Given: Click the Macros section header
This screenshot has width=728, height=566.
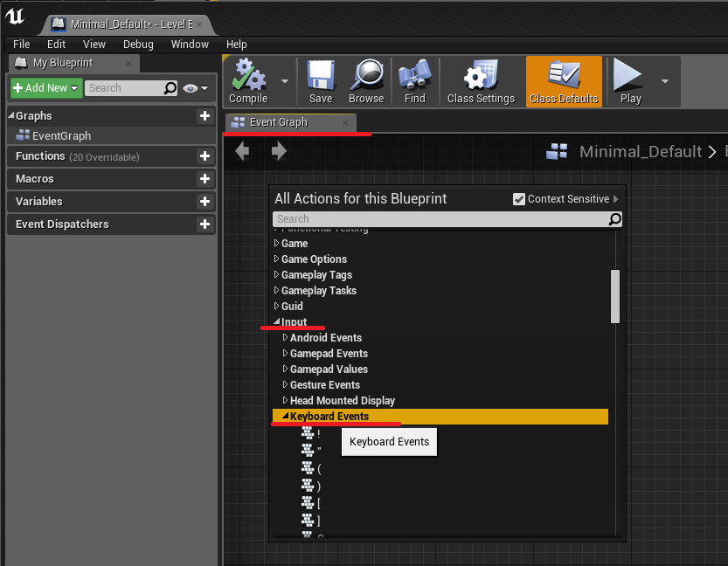Looking at the screenshot, I should (112, 178).
